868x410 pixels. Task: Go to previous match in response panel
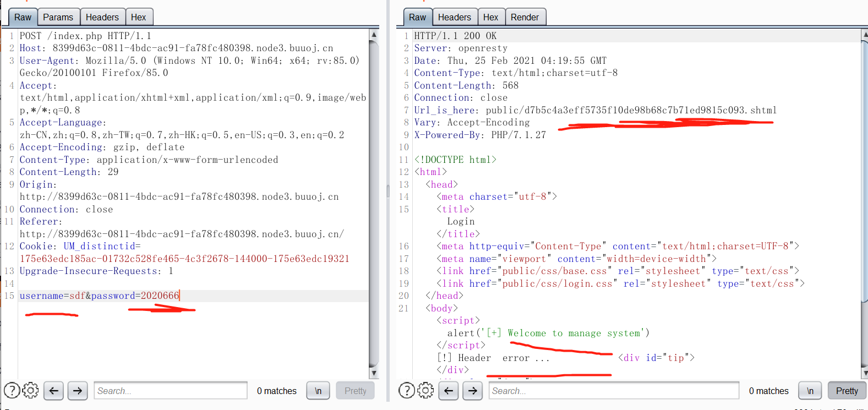coord(449,391)
